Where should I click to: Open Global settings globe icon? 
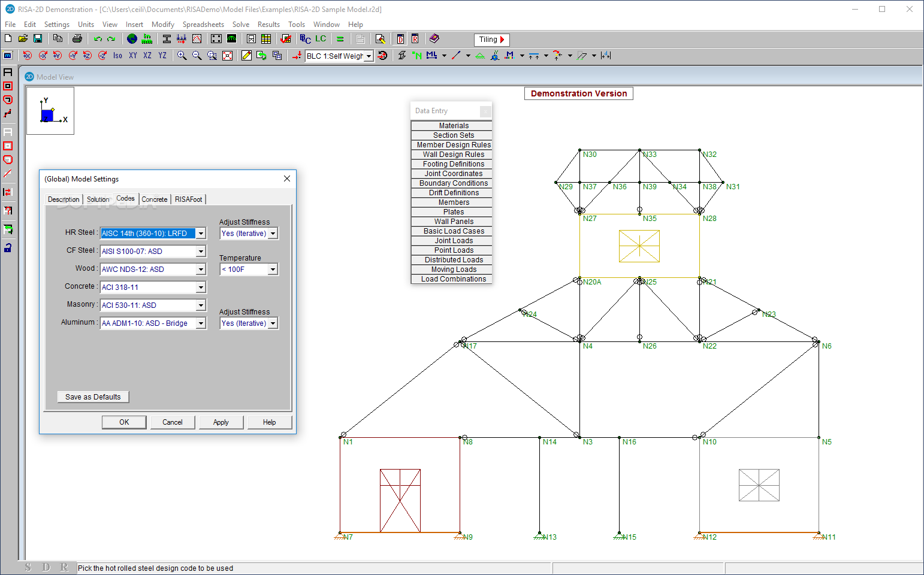point(132,39)
